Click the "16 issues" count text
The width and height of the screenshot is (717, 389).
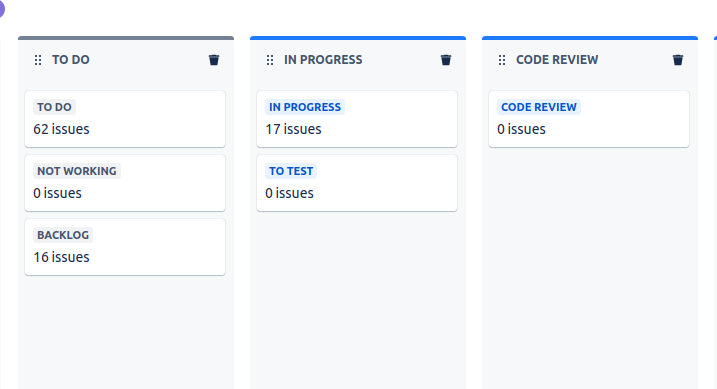(61, 257)
